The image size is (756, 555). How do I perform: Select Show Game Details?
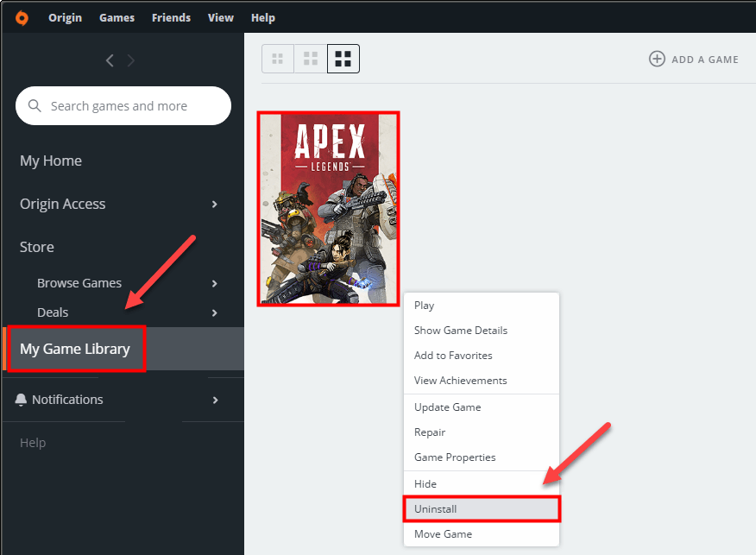pyautogui.click(x=482, y=331)
